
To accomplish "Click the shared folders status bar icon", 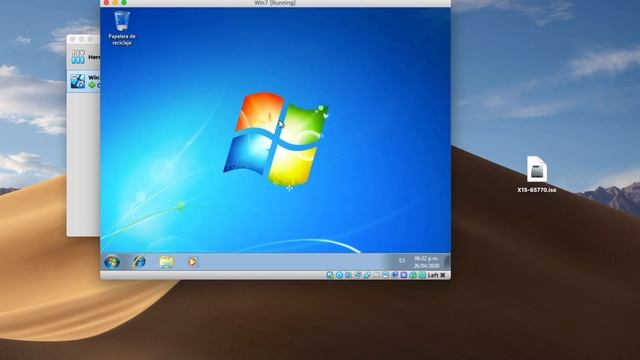I will coord(376,275).
